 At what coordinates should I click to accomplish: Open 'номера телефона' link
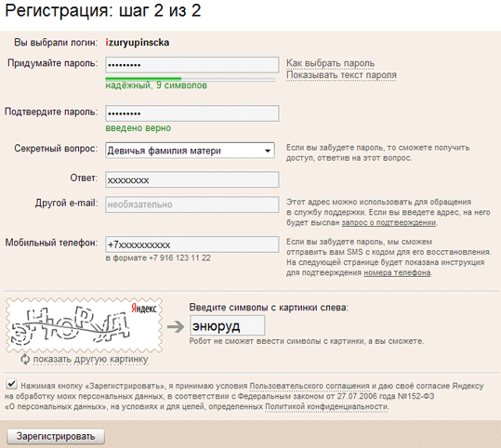pos(397,272)
